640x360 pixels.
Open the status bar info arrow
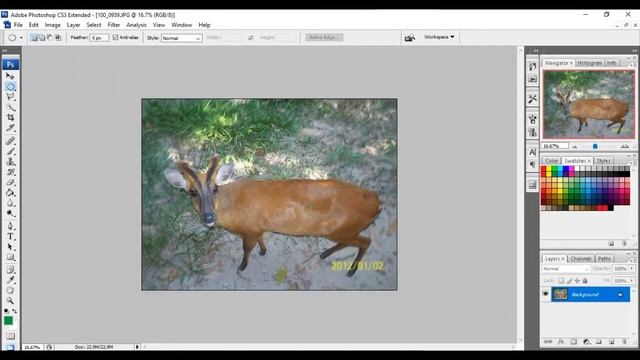(x=137, y=347)
